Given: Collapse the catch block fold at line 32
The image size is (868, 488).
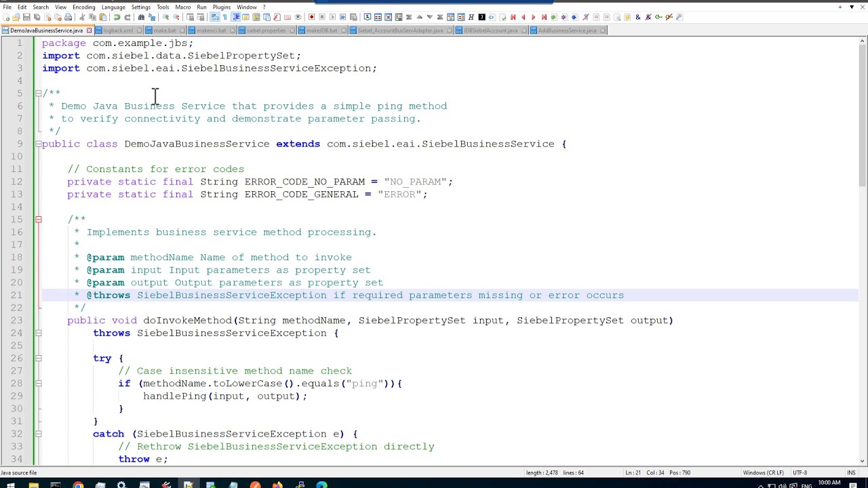Looking at the screenshot, I should click(x=39, y=434).
